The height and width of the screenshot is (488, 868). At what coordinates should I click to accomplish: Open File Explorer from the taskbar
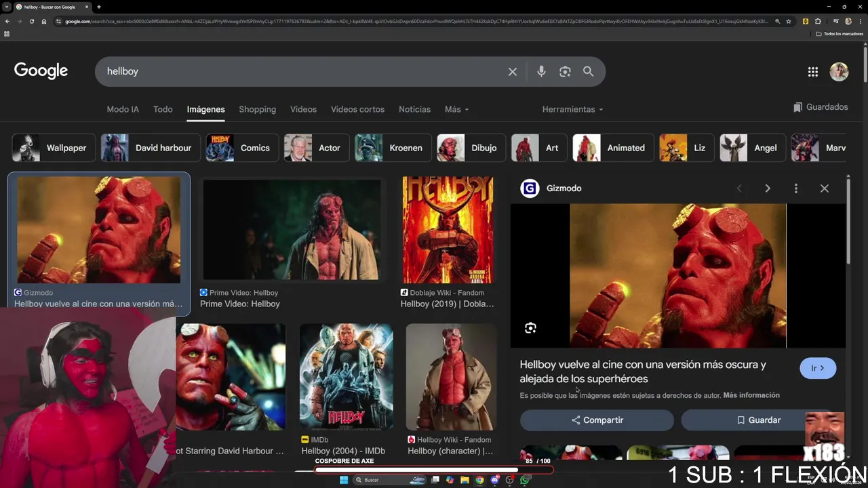(x=465, y=480)
